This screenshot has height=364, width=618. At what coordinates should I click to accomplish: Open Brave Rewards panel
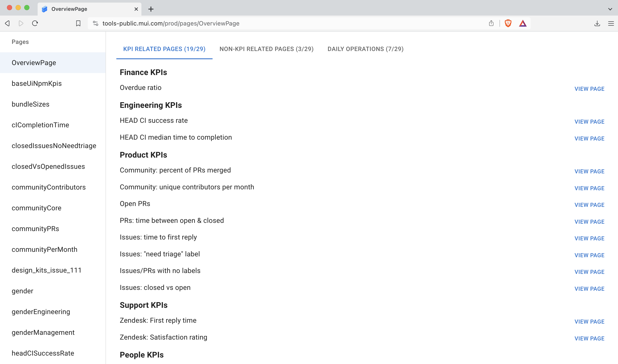pyautogui.click(x=523, y=23)
